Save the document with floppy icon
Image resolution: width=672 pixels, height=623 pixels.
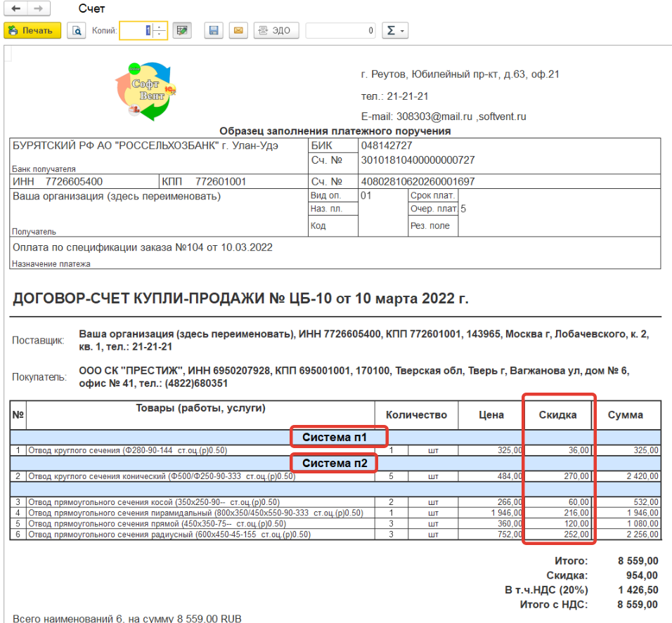(x=214, y=30)
